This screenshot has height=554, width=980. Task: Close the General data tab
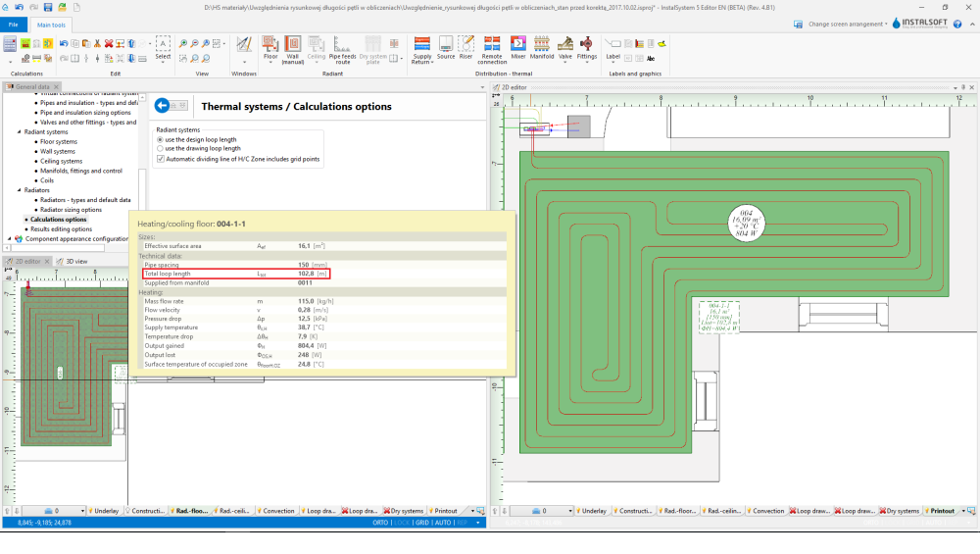coord(57,86)
